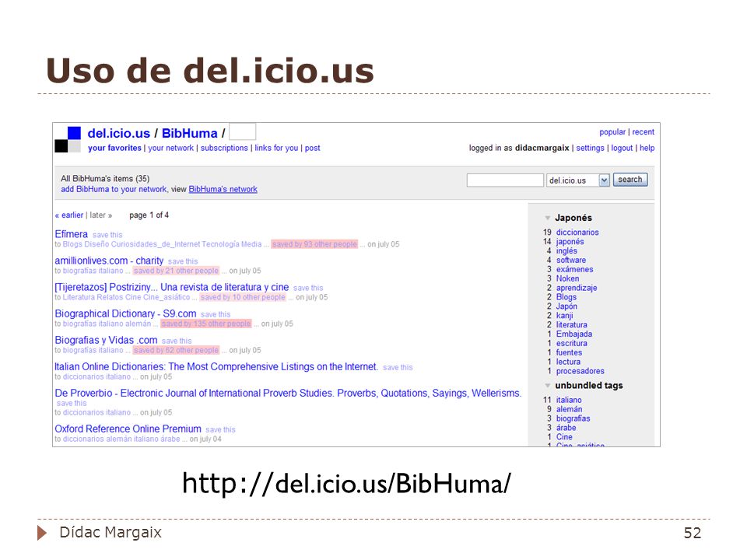Select the Blogs tag in sidebar
The height and width of the screenshot is (560, 747).
(x=566, y=297)
